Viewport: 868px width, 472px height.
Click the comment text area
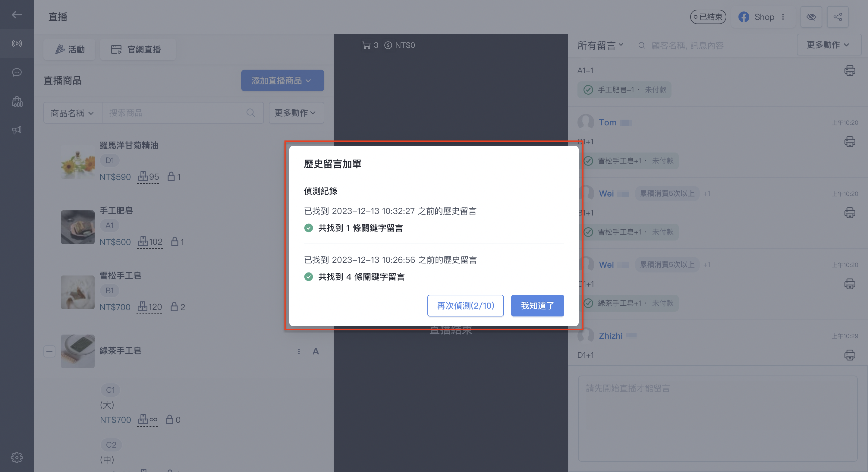717,418
